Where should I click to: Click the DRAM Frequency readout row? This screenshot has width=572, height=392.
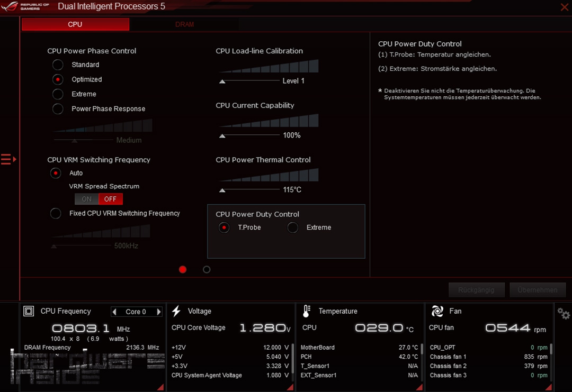pyautogui.click(x=92, y=348)
